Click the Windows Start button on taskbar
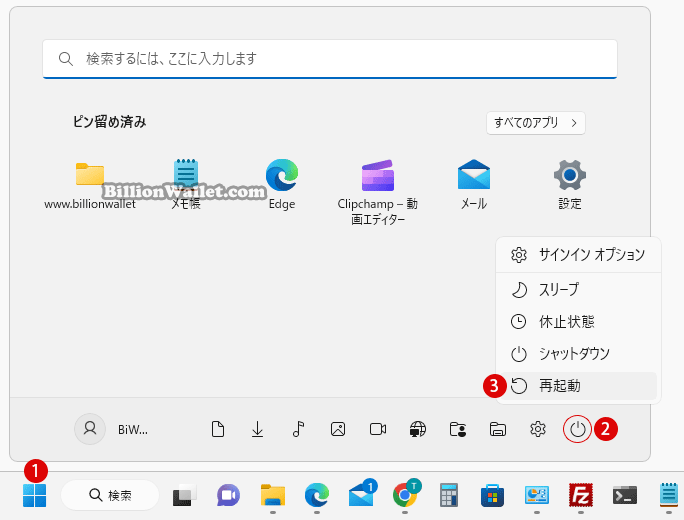This screenshot has width=684, height=520. click(x=34, y=496)
